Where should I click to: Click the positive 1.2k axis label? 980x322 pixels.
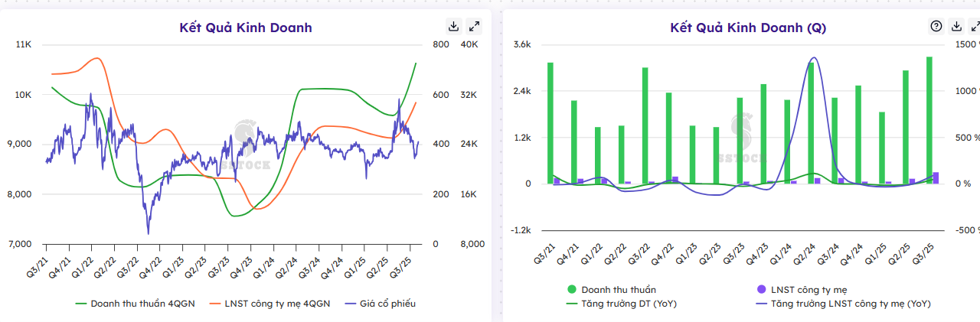(522, 138)
